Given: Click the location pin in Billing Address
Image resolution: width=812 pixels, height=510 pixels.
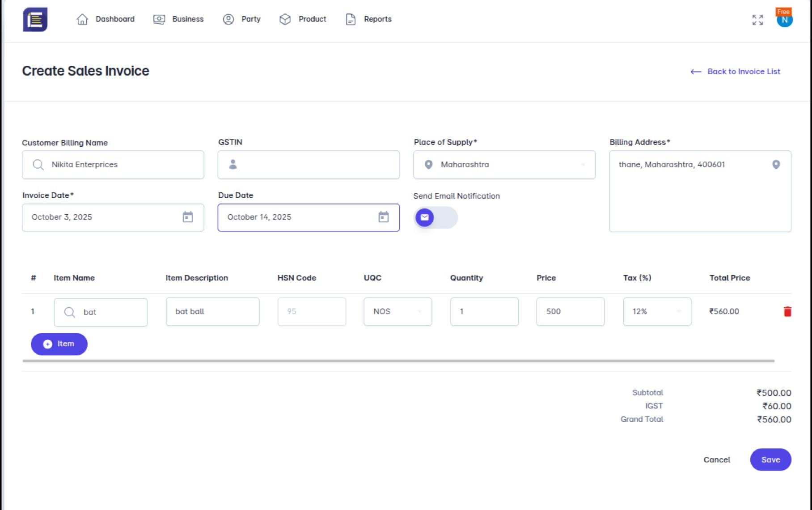Looking at the screenshot, I should tap(776, 165).
